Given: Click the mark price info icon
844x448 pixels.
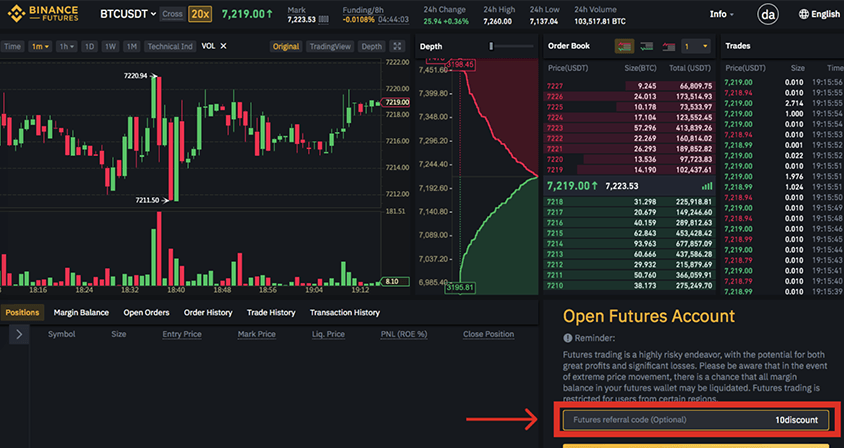Looking at the screenshot, I should click(x=323, y=19).
